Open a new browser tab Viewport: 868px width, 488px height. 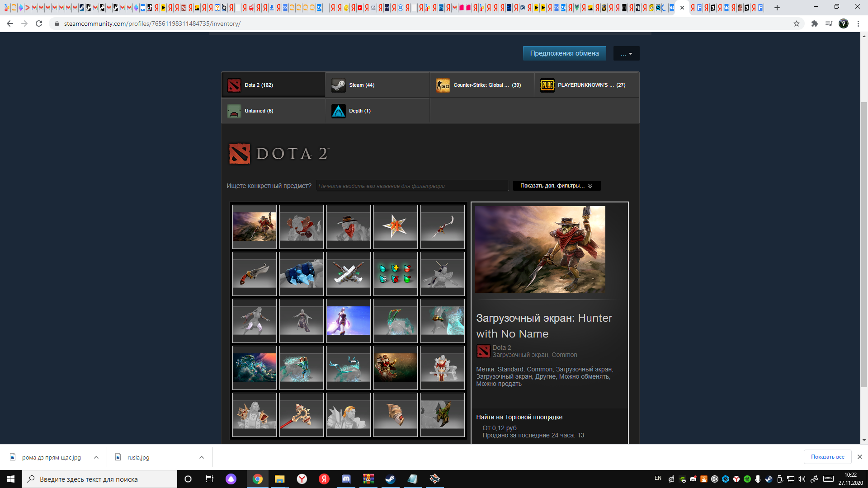pyautogui.click(x=777, y=8)
